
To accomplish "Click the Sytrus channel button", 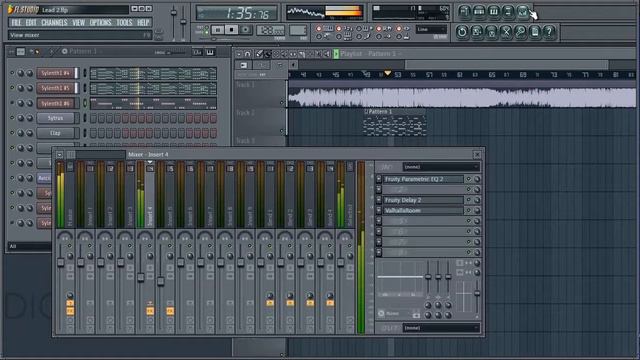I will (x=55, y=118).
